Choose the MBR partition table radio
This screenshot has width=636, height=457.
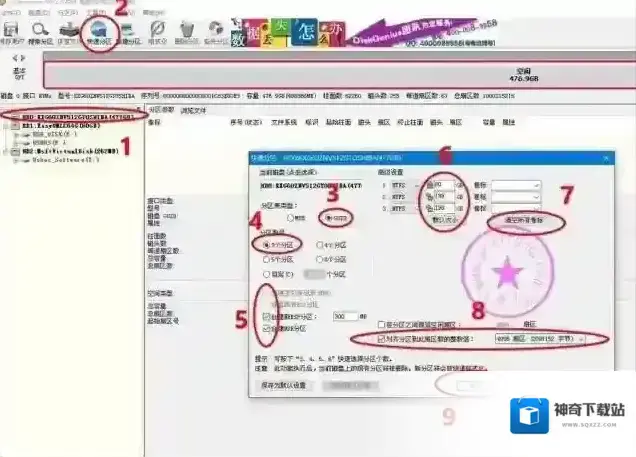pyautogui.click(x=291, y=215)
